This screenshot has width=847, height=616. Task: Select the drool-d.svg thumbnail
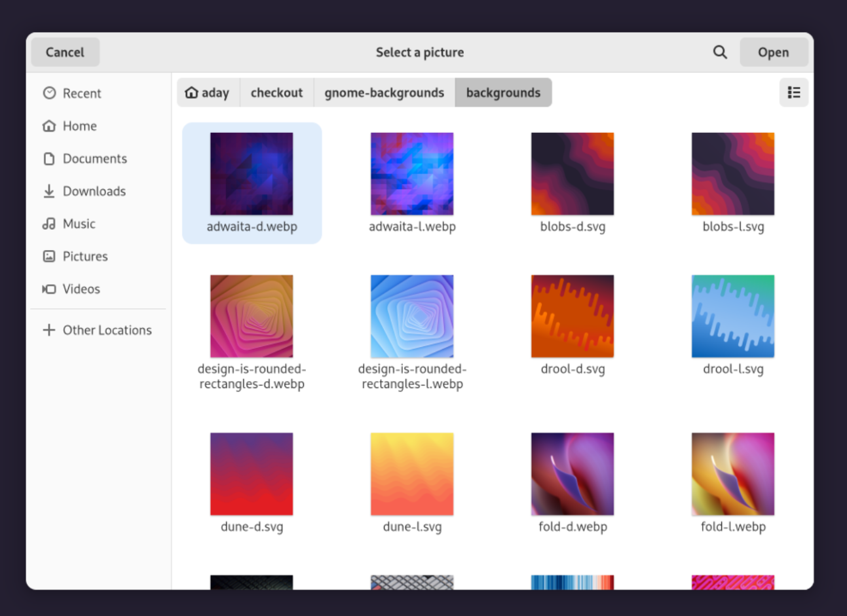tap(573, 316)
